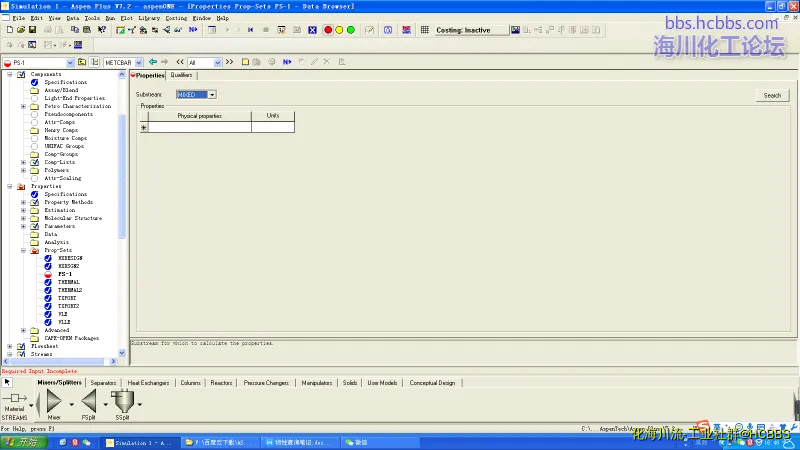800x450 pixels.
Task: Collapse the Prop-Sets folder
Action: 23,251
